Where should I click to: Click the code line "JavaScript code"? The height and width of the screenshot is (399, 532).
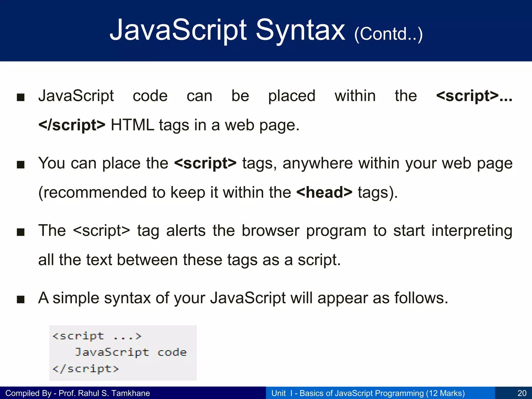point(131,352)
